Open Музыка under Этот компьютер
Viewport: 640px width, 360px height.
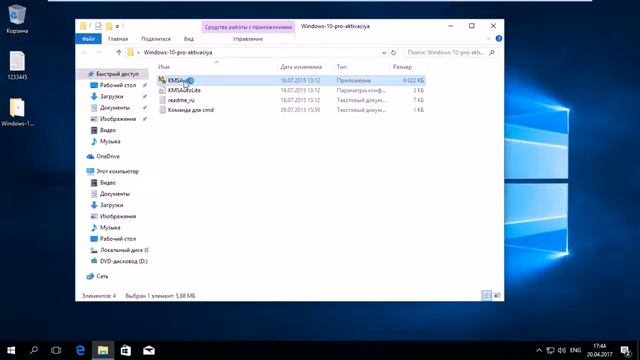pyautogui.click(x=110, y=227)
